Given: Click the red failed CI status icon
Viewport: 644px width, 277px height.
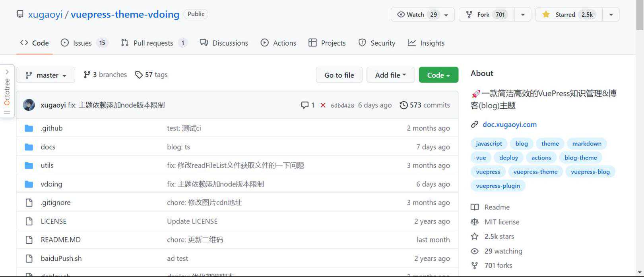Looking at the screenshot, I should point(323,105).
